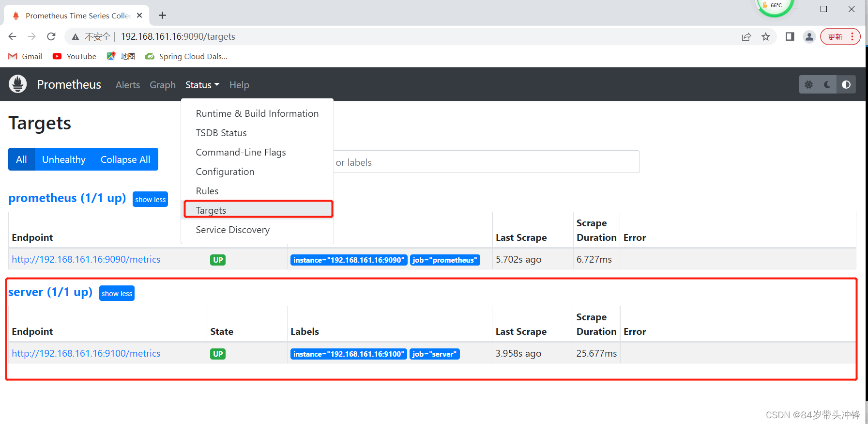Open Spring Cloud Dals bookmark
This screenshot has width=868, height=424.
coord(186,56)
